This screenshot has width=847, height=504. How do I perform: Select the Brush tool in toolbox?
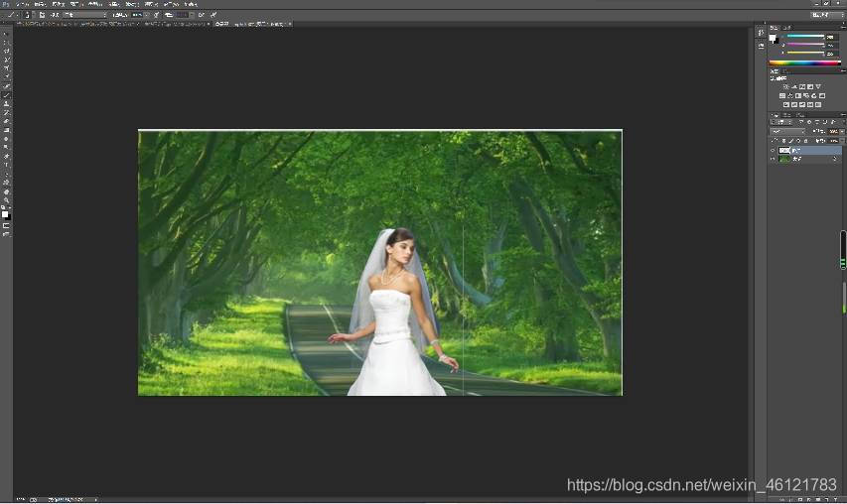[7, 95]
